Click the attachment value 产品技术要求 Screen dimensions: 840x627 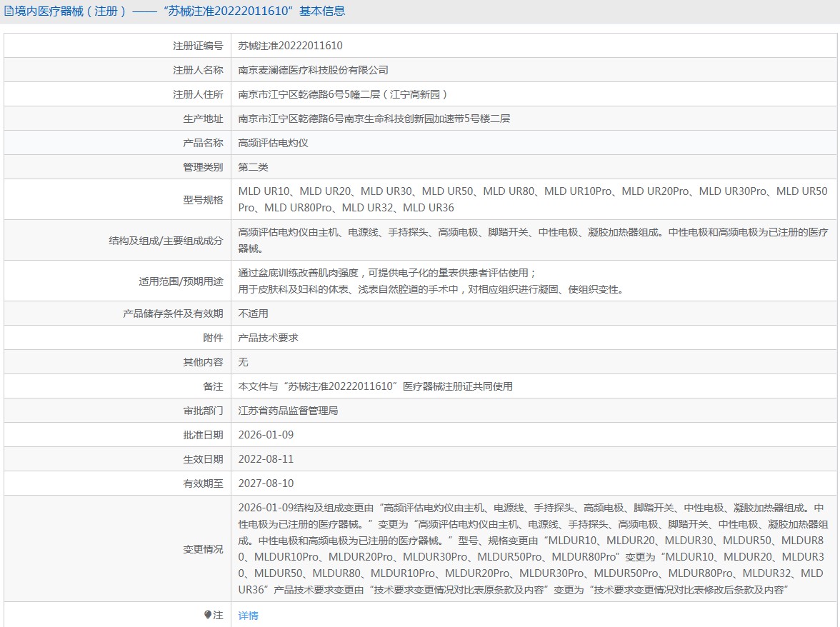pos(268,338)
